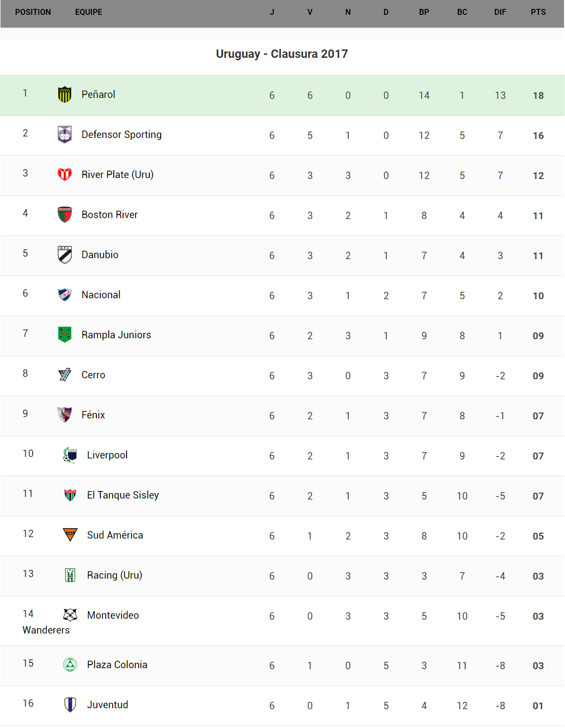Click the Cerro club logo
Viewport: 565px width, 728px height.
[65, 375]
